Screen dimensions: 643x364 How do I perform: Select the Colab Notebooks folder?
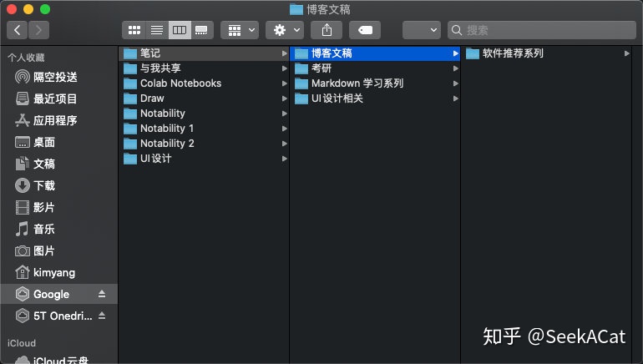tap(204, 83)
